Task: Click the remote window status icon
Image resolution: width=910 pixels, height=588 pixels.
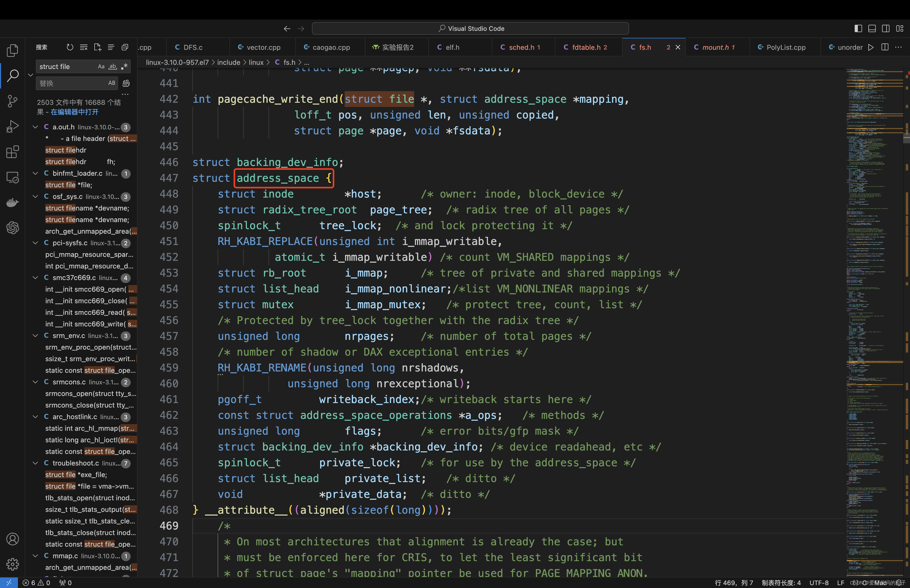Action: [x=9, y=583]
